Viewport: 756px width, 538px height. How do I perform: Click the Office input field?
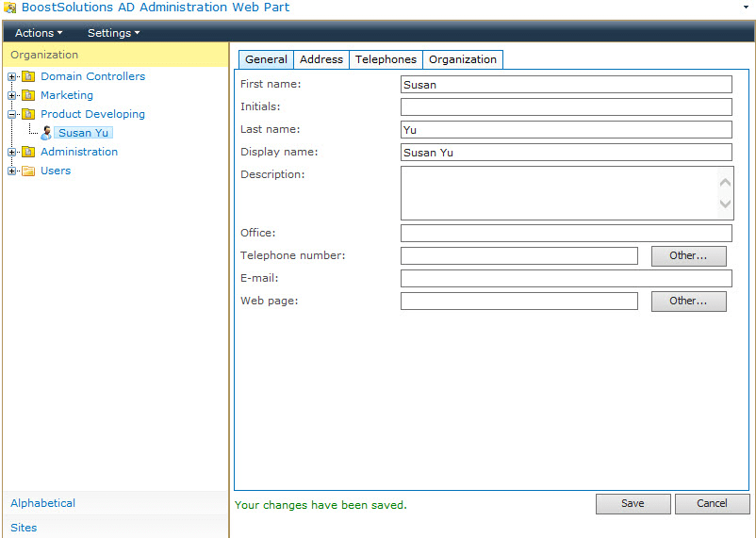(x=566, y=234)
